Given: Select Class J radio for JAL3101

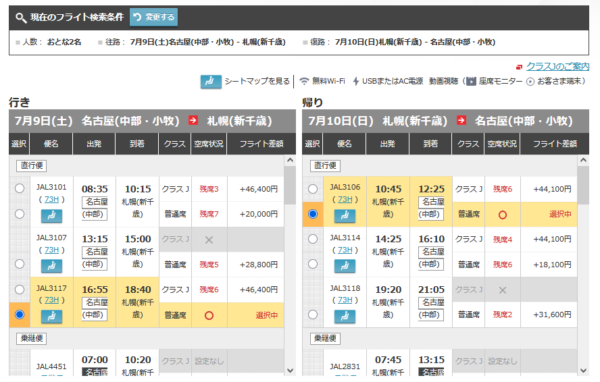Looking at the screenshot, I should (x=20, y=188).
